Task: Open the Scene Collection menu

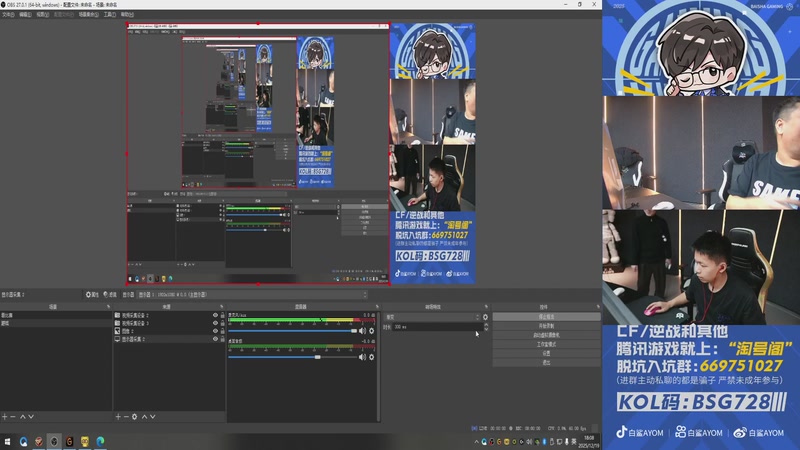Action: (88, 15)
